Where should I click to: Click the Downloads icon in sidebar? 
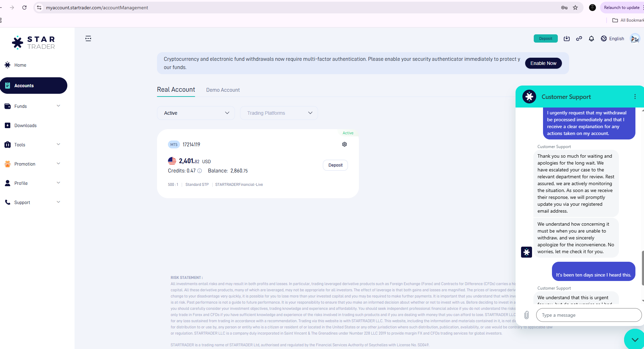click(8, 125)
